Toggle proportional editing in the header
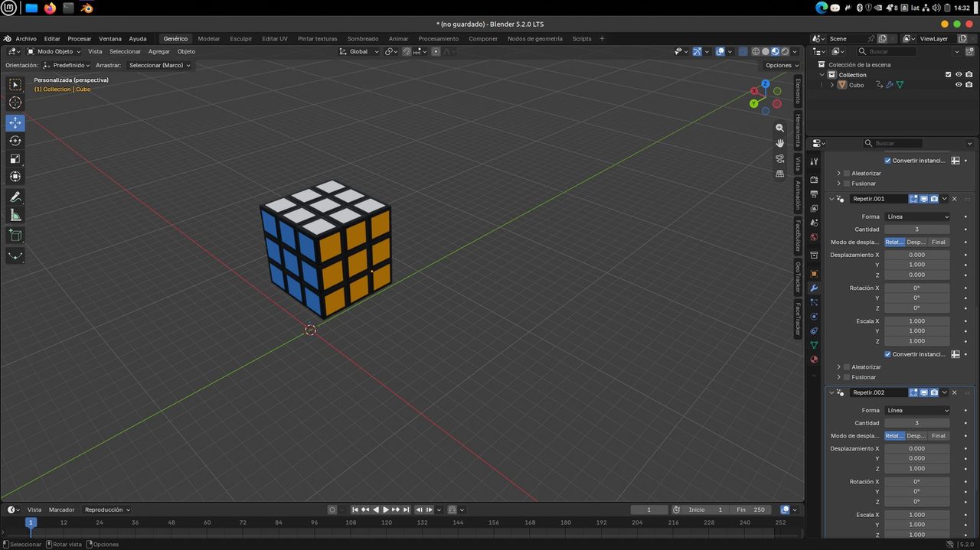 436,51
